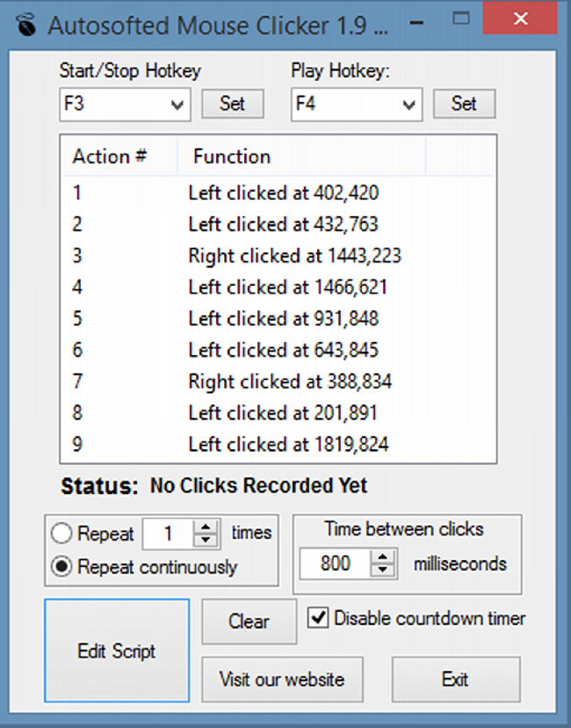Click the Function column header
Viewport: 571px width, 728px height.
coord(301,157)
